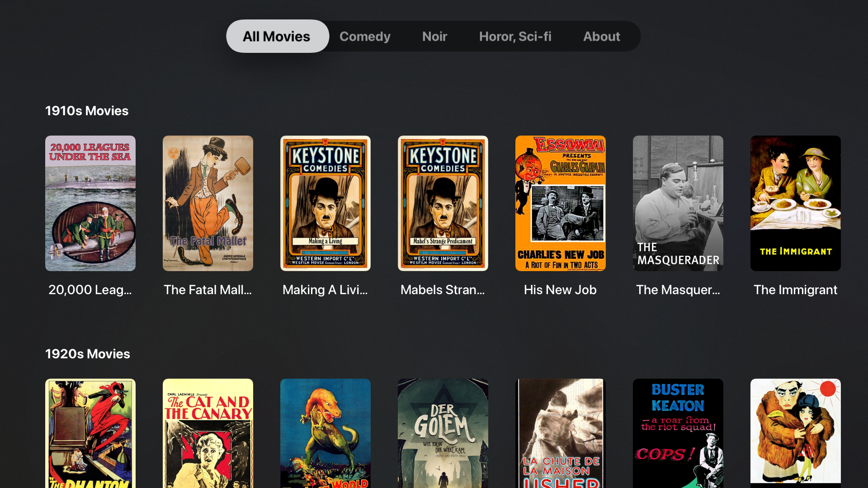Open the Noir tab
Image resolution: width=868 pixels, height=488 pixels.
434,36
